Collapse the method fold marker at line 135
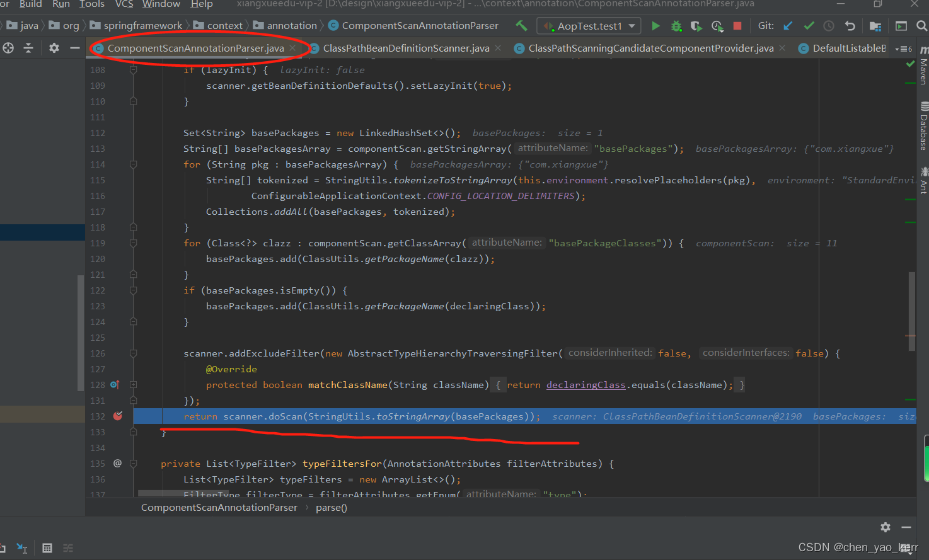Image resolution: width=929 pixels, height=560 pixels. pyautogui.click(x=134, y=464)
